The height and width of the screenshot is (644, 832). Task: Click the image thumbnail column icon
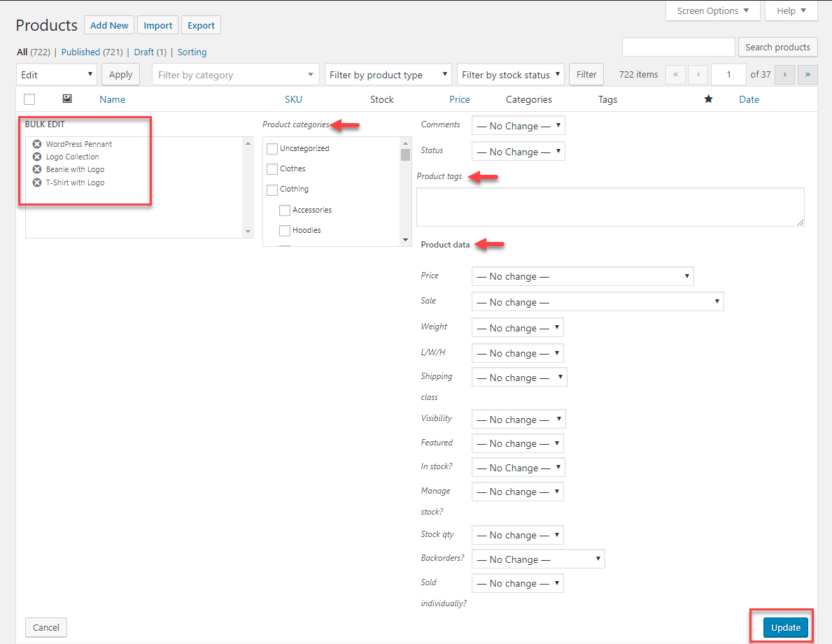pyautogui.click(x=67, y=99)
